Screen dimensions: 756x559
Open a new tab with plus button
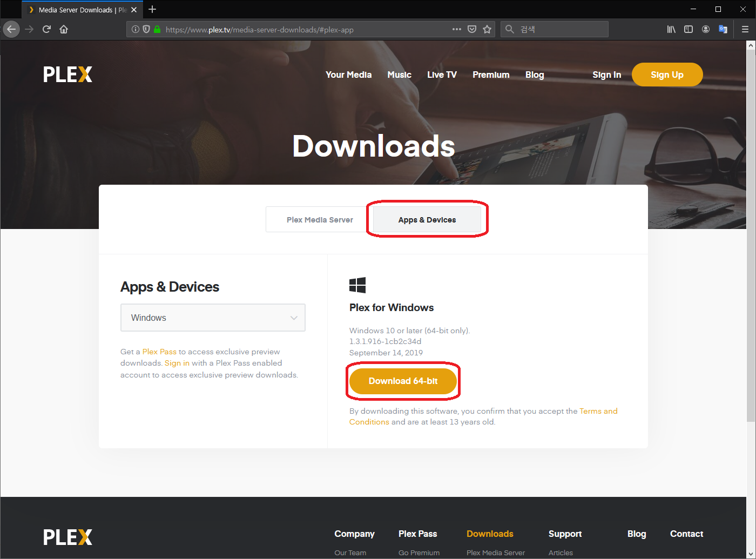coord(152,9)
